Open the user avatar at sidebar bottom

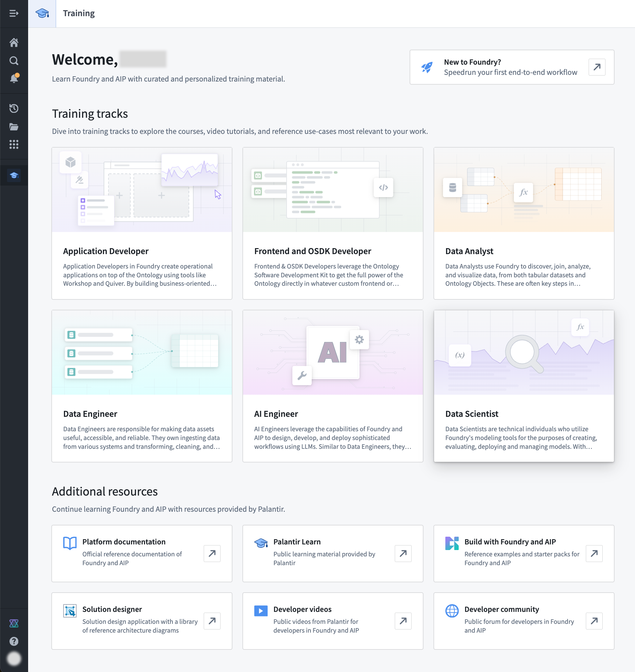pyautogui.click(x=14, y=658)
